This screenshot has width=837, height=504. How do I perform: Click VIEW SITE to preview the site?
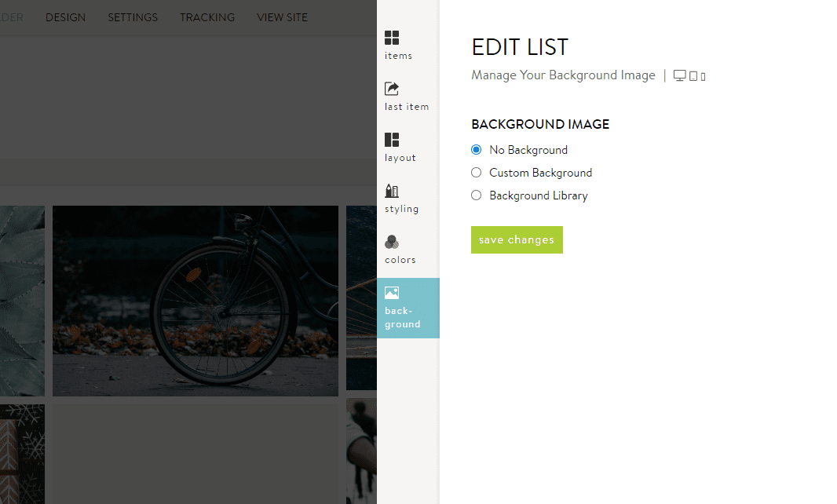point(282,16)
